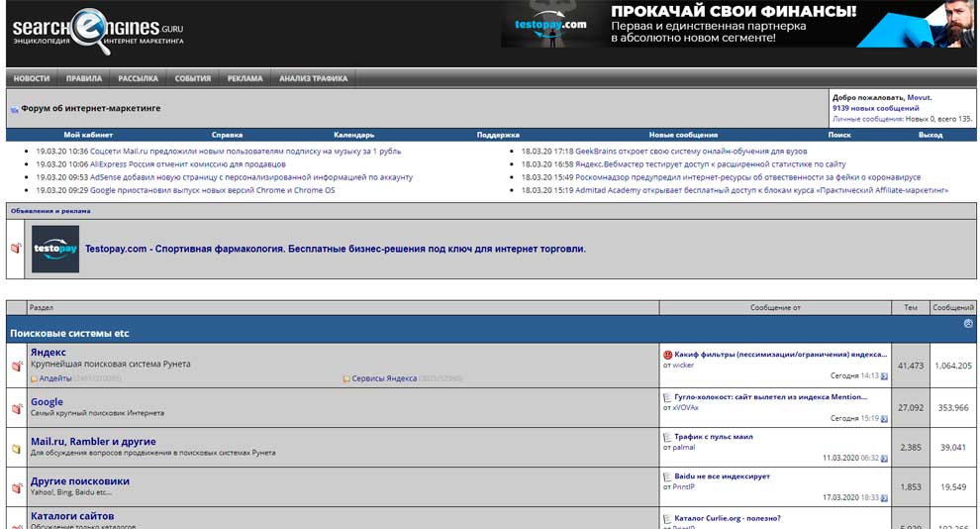
Task: Click the forum icon beside Форум об интернет-маркетинге
Action: (x=15, y=109)
